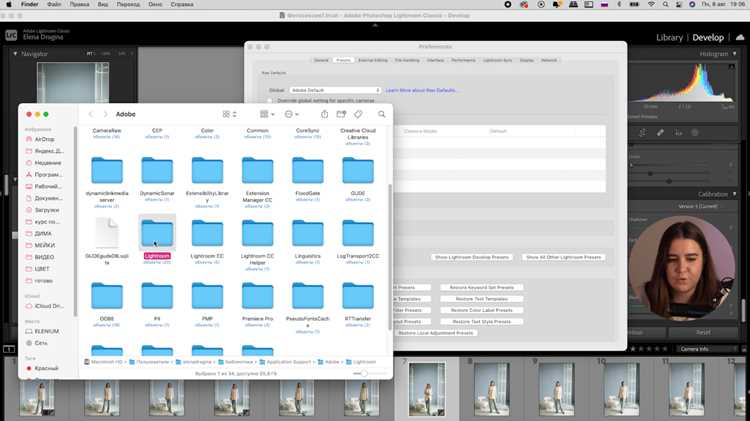Click the new folder icon in Finder toolbar
The image size is (750, 421).
coord(341,114)
